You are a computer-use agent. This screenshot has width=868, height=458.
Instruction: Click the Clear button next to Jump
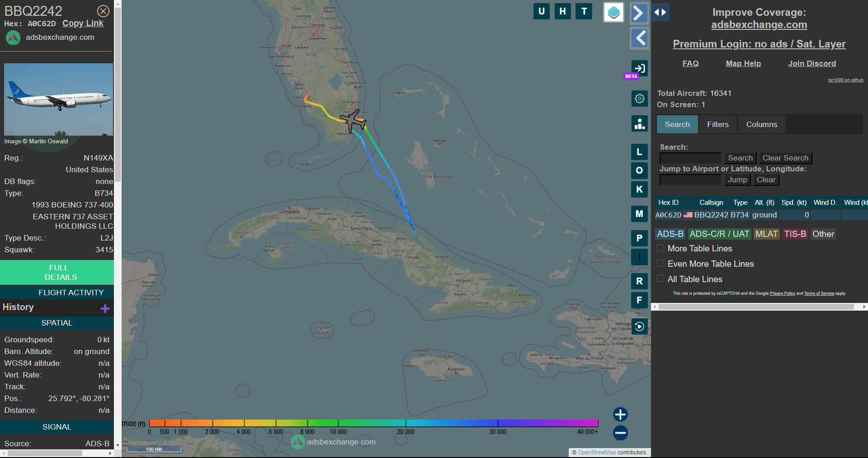point(766,179)
